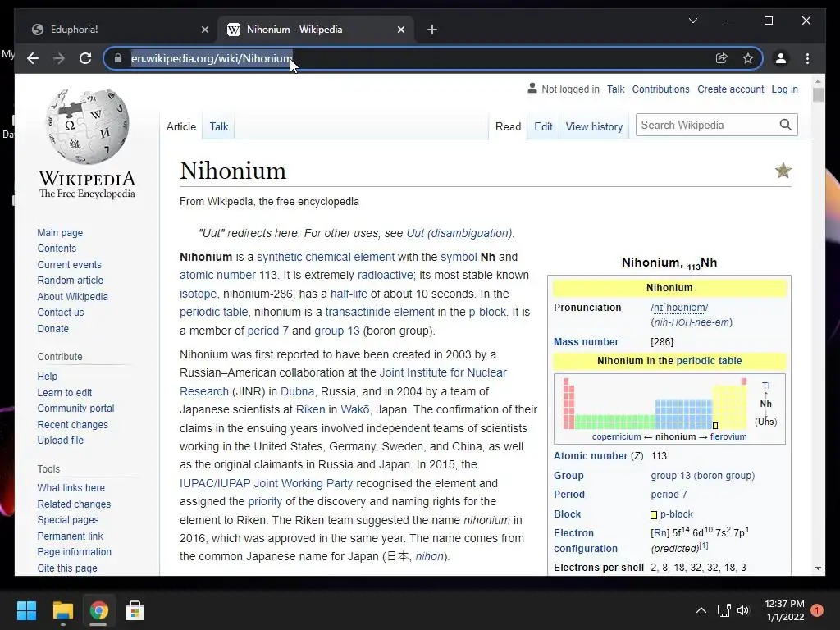
Task: Click the Chrome taskbar icon
Action: 98,610
